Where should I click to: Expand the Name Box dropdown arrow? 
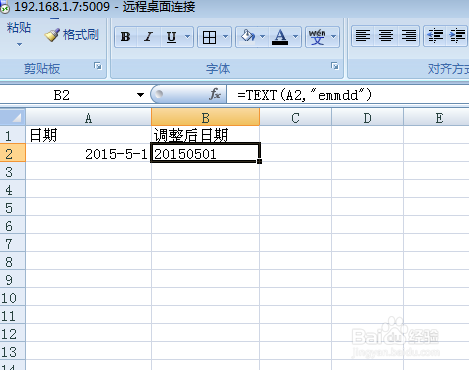pyautogui.click(x=140, y=95)
